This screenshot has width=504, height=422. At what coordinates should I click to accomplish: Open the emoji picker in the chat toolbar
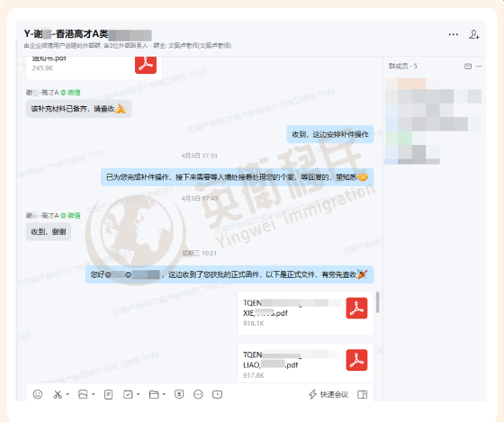pyautogui.click(x=38, y=394)
